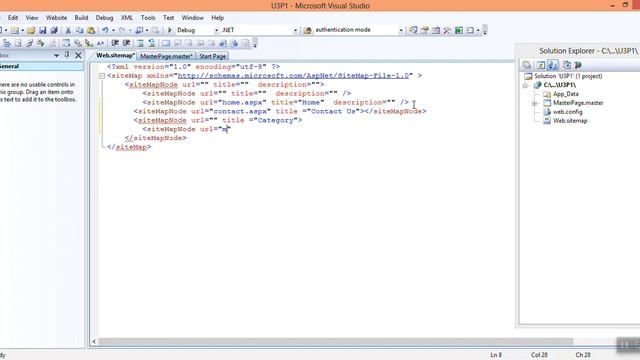Decrease line indent in the text editor toolbar
Screen dimensions: 640x360
(115, 43)
